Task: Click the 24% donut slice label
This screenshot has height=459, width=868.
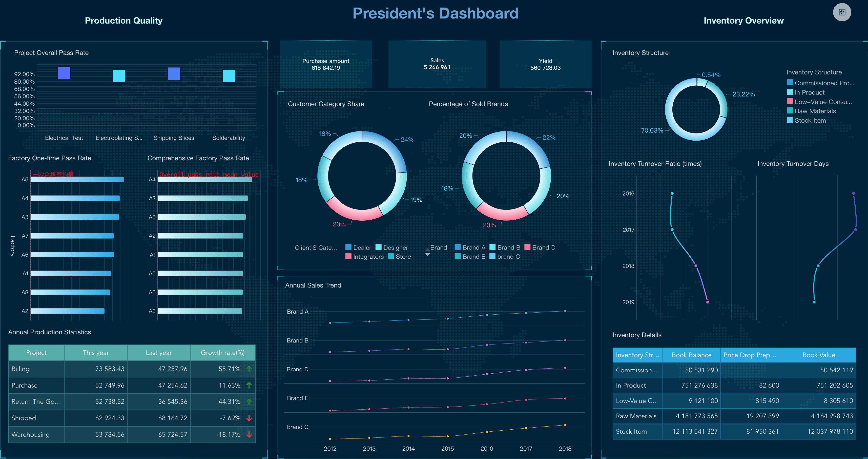Action: pyautogui.click(x=407, y=140)
